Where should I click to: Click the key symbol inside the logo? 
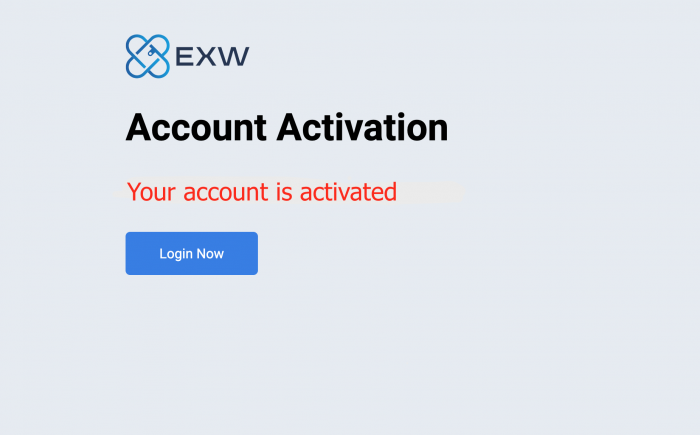point(152,52)
